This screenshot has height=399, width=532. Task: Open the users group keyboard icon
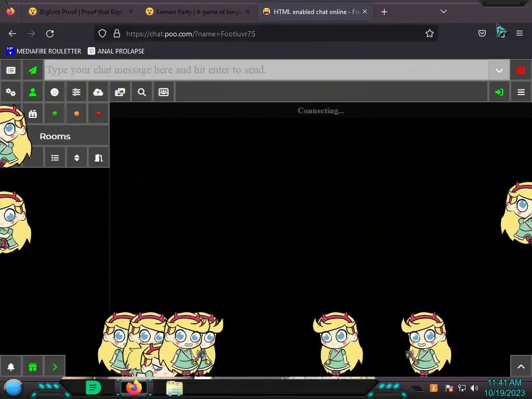point(164,92)
